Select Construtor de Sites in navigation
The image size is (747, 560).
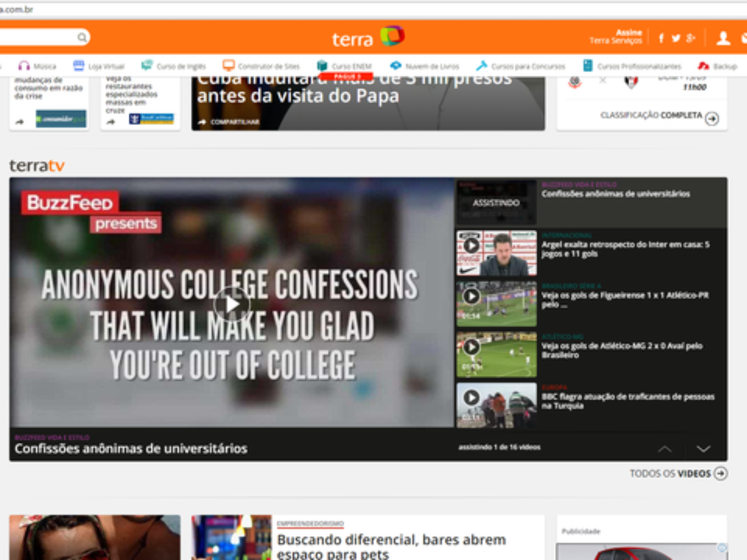tap(261, 66)
